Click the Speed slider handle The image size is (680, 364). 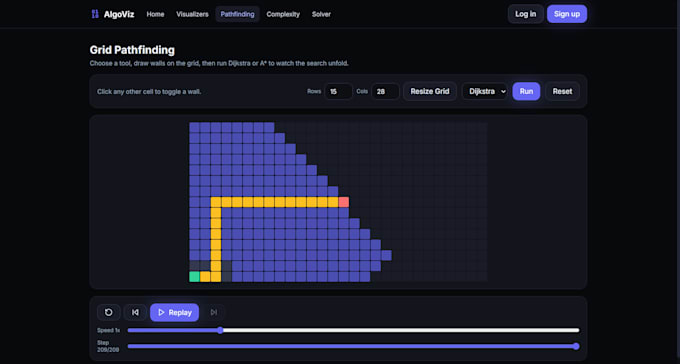coord(220,330)
